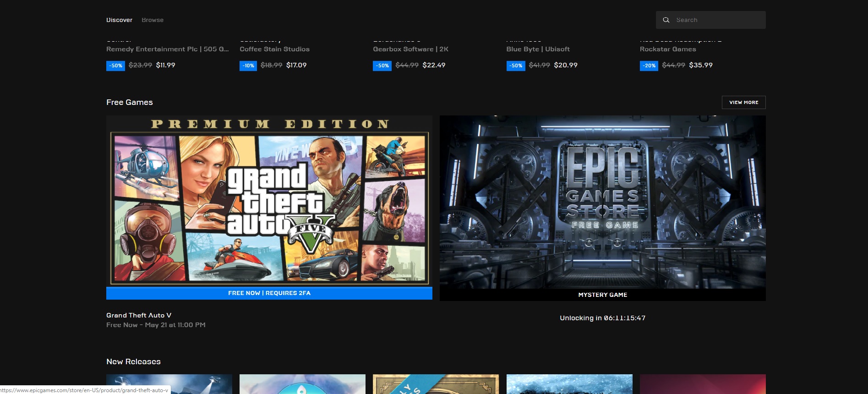Click the -20% discount badge
Viewport: 868px width, 394px height.
click(x=649, y=66)
